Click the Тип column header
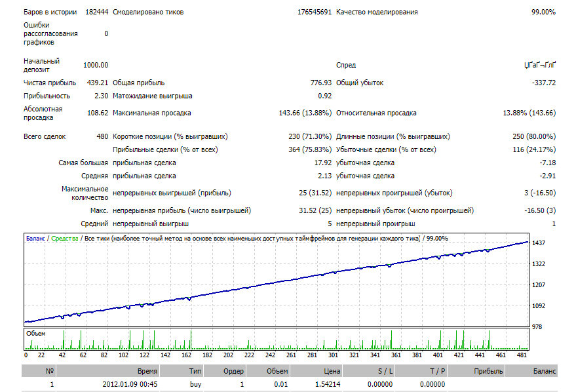 pos(182,371)
